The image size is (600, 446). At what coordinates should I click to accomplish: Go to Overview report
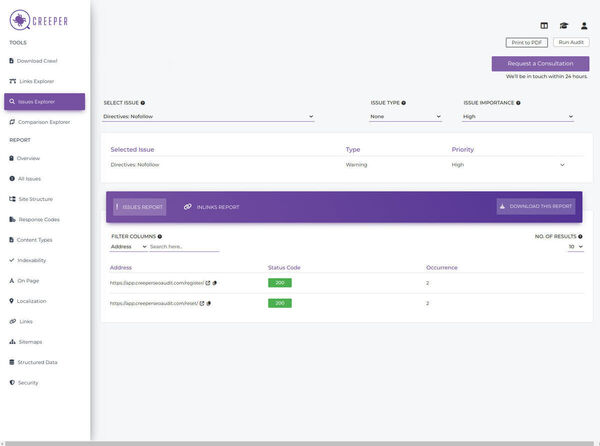(24, 158)
